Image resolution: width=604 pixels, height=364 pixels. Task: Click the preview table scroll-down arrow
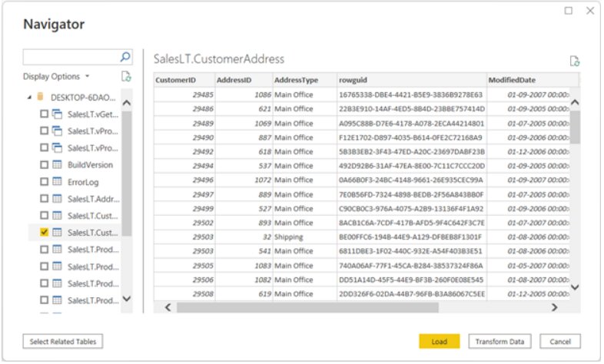click(575, 287)
